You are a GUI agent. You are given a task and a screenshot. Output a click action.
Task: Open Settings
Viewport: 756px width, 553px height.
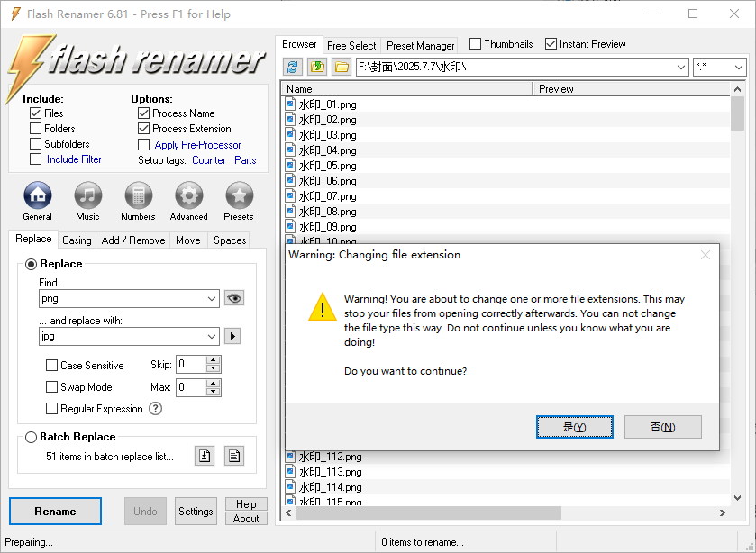click(x=196, y=511)
